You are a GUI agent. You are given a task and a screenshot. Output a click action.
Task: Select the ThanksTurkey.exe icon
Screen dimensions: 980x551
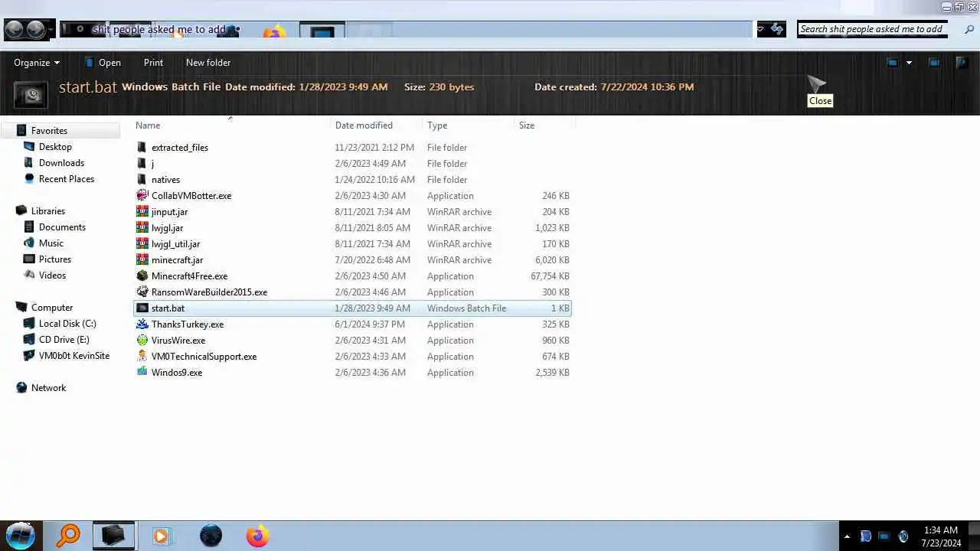click(142, 324)
